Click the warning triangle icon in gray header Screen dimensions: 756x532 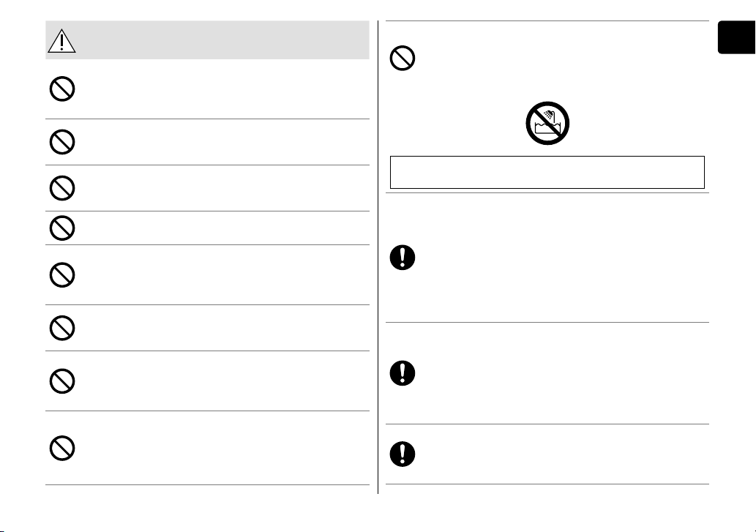pos(61,41)
